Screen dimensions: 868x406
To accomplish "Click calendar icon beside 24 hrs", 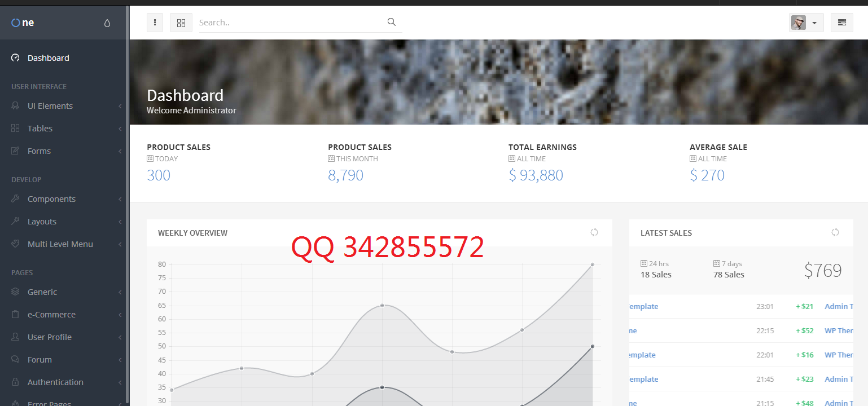I will (644, 263).
